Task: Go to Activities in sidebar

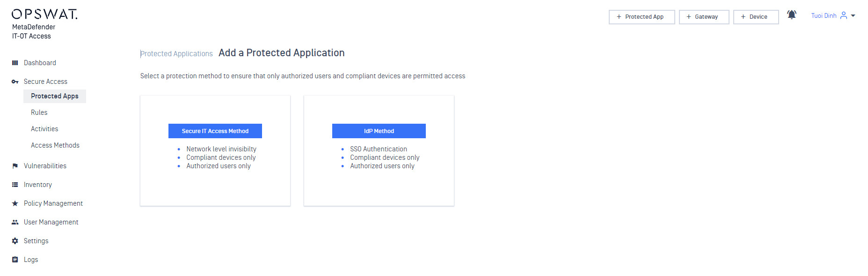Action: [x=44, y=129]
